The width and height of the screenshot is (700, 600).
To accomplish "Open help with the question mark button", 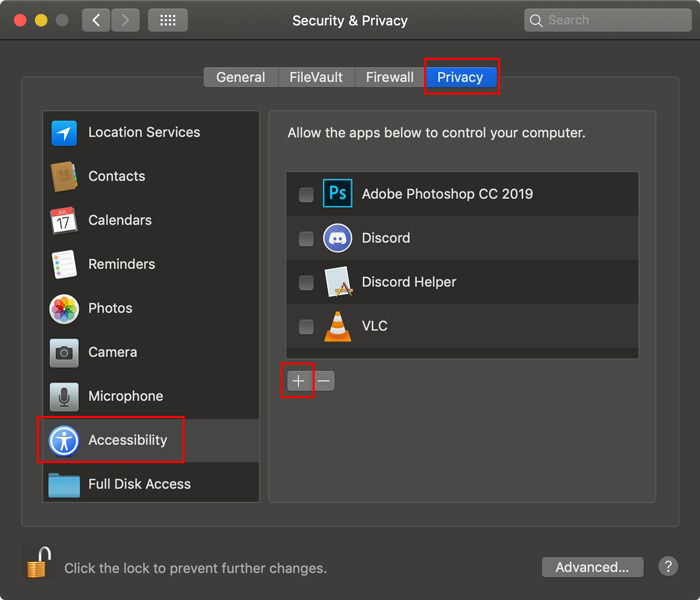I will pyautogui.click(x=668, y=566).
